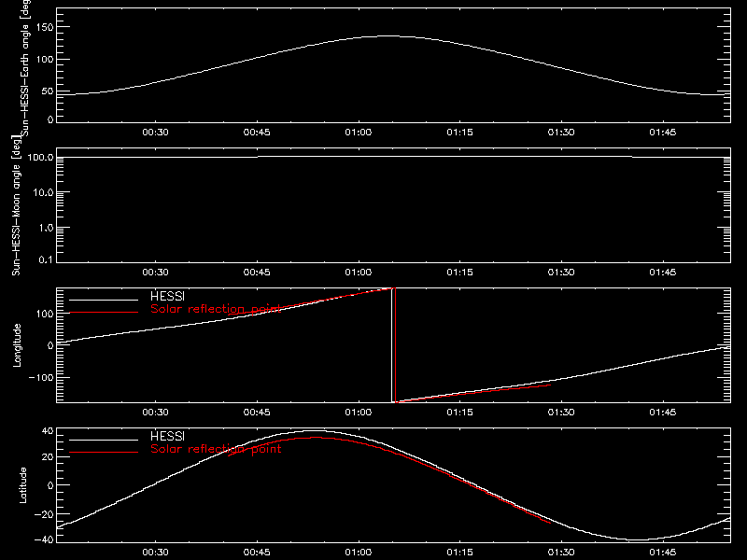Click the 0.1 tick label on Moon angle plot
This screenshot has width=747, height=560.
point(46,260)
